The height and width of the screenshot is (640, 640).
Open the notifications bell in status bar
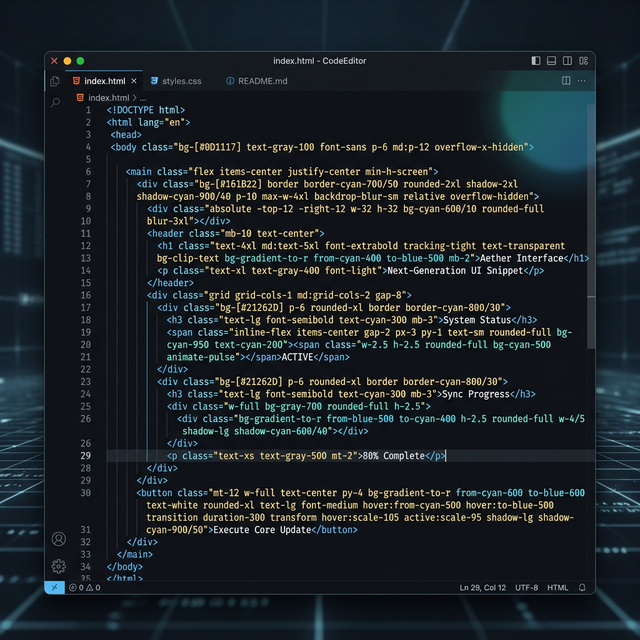point(582,587)
